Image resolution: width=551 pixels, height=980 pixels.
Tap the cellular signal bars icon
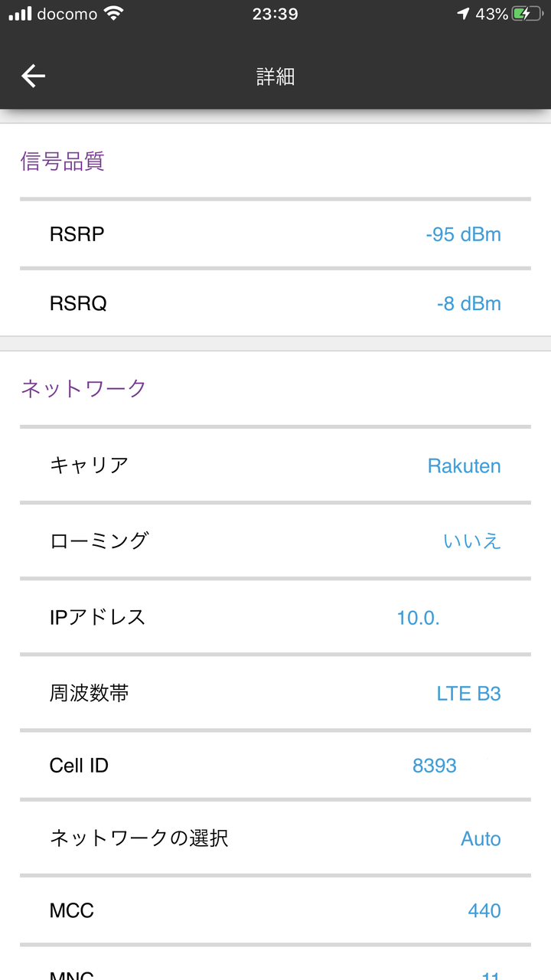20,14
